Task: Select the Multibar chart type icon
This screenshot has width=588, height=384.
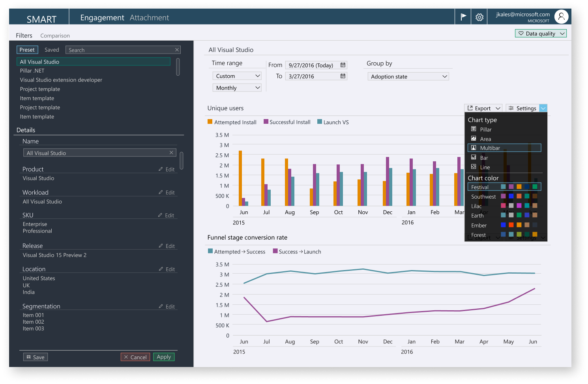Action: [474, 148]
